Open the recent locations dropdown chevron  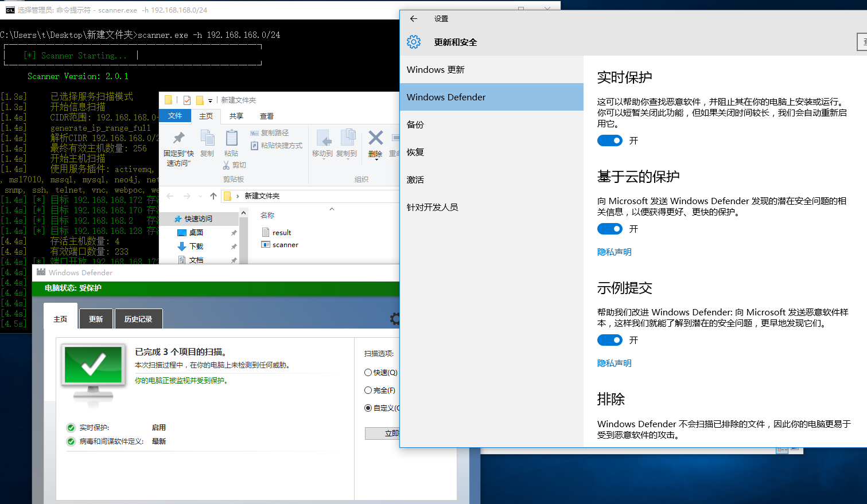coord(200,196)
